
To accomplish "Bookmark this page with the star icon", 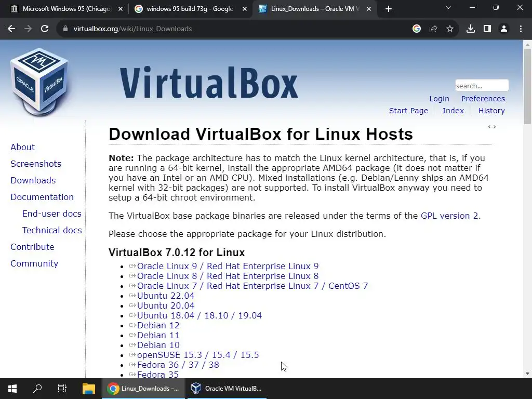I will [x=450, y=29].
